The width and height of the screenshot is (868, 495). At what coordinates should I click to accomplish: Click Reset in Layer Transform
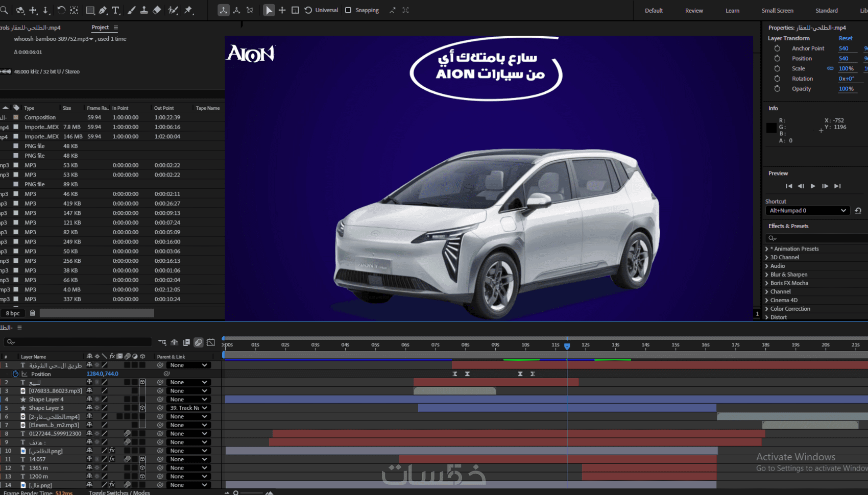point(846,38)
